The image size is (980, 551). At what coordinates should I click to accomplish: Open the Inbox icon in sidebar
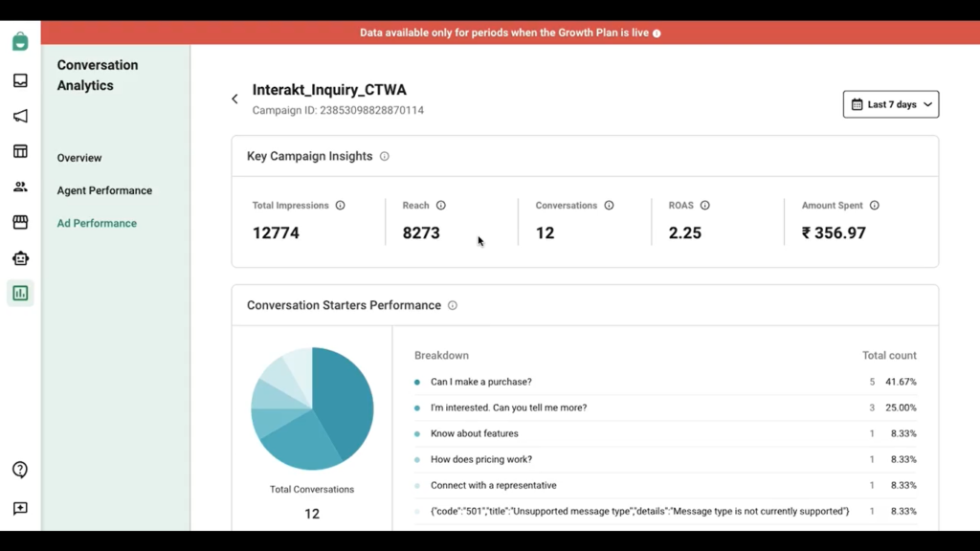click(20, 80)
